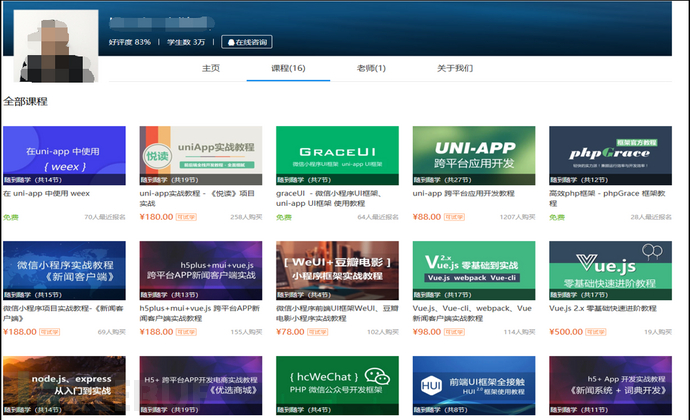This screenshot has width=690, height=420.
Task: Click the title link uni-app实战教程 -《悦读》项目实战
Action: [197, 198]
